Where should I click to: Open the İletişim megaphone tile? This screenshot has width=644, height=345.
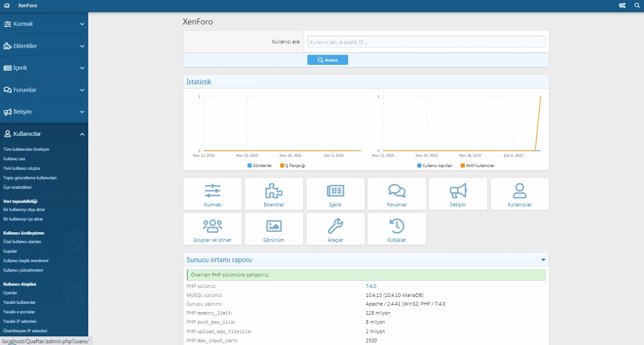click(x=458, y=194)
